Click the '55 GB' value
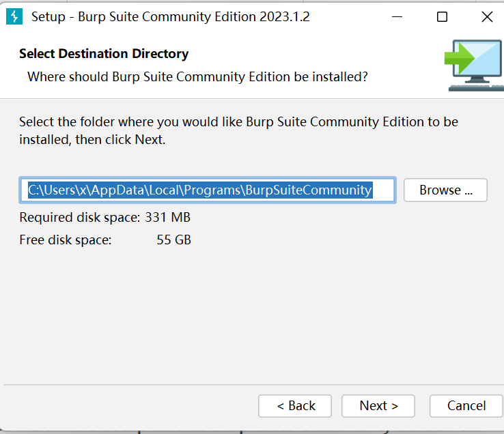Viewport: 504px width, 434px height. coord(174,240)
